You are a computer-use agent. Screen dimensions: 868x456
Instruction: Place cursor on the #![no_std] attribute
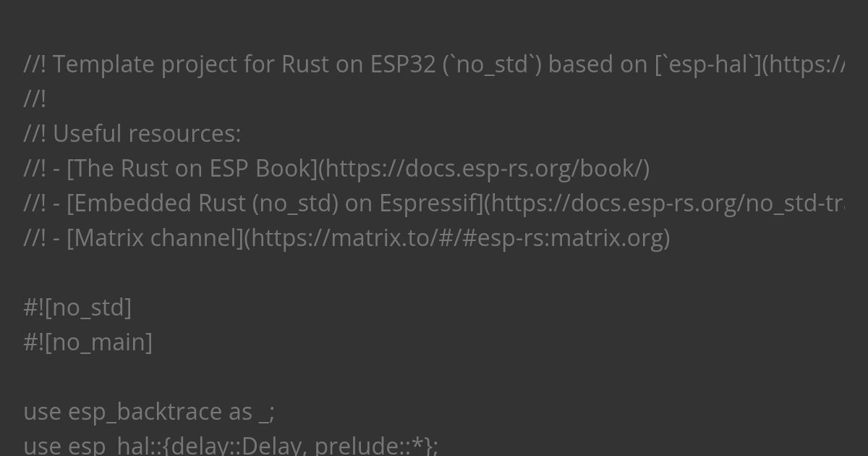point(77,308)
